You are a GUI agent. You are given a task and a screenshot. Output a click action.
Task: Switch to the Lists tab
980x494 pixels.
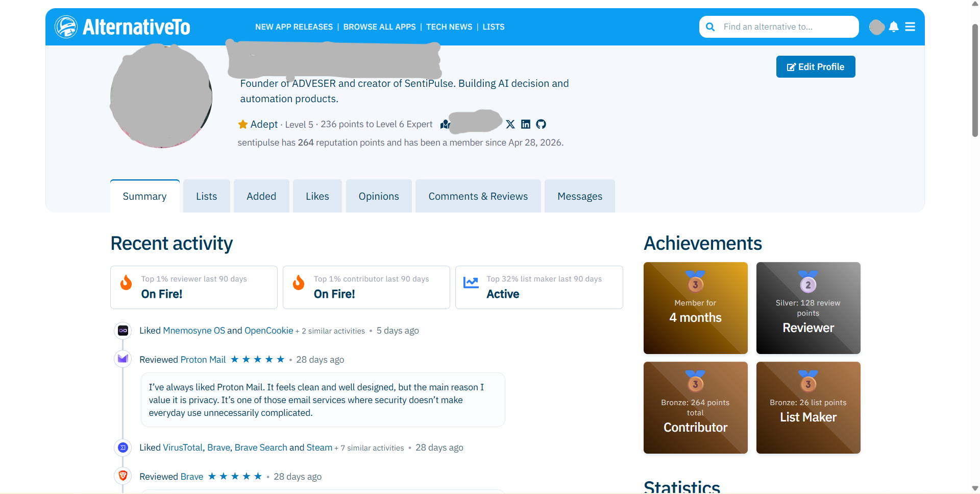(207, 196)
